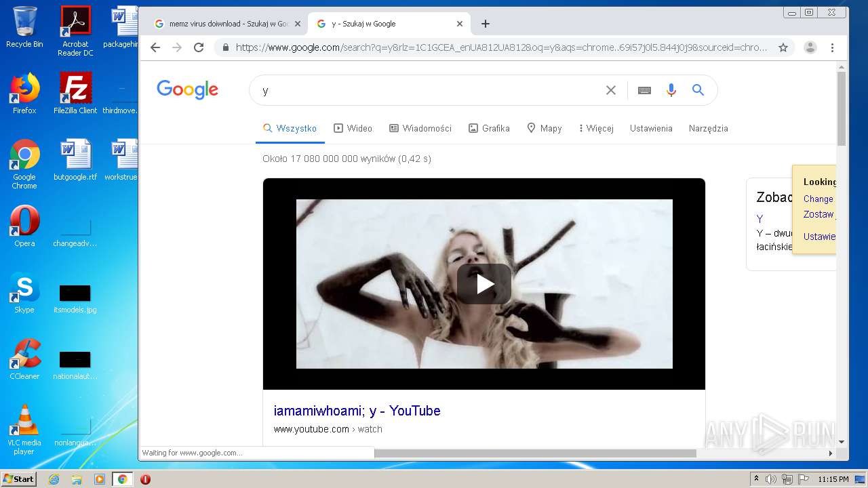
Task: Reload the current page
Action: click(x=199, y=47)
